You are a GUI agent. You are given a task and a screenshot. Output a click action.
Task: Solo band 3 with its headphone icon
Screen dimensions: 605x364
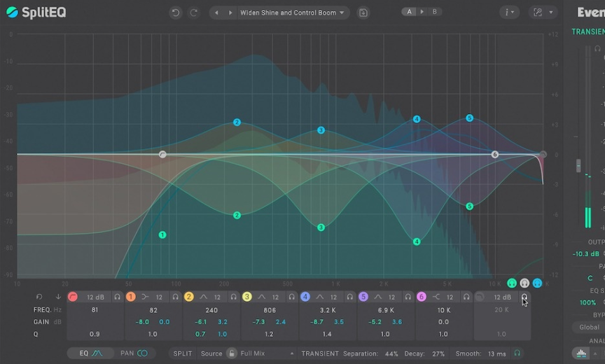click(292, 297)
